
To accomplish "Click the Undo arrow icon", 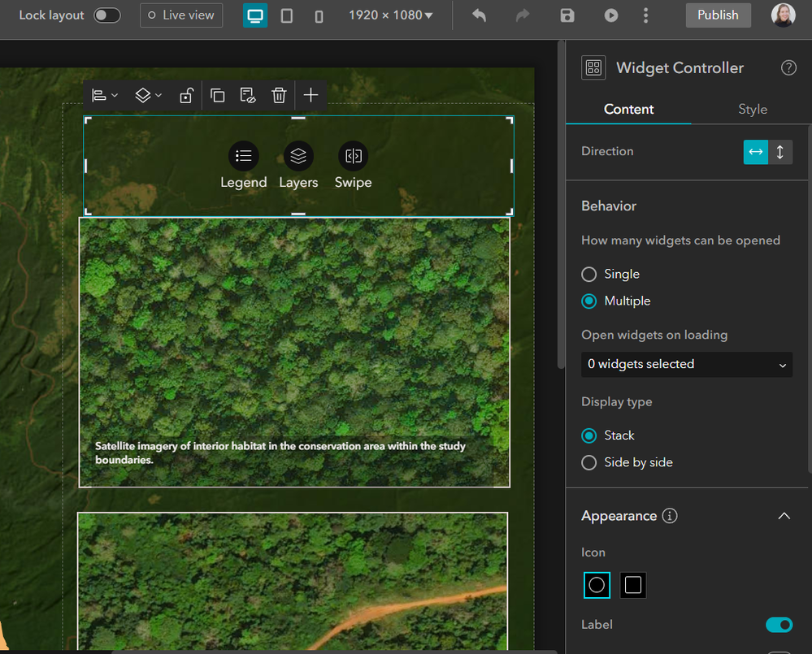I will click(x=480, y=15).
